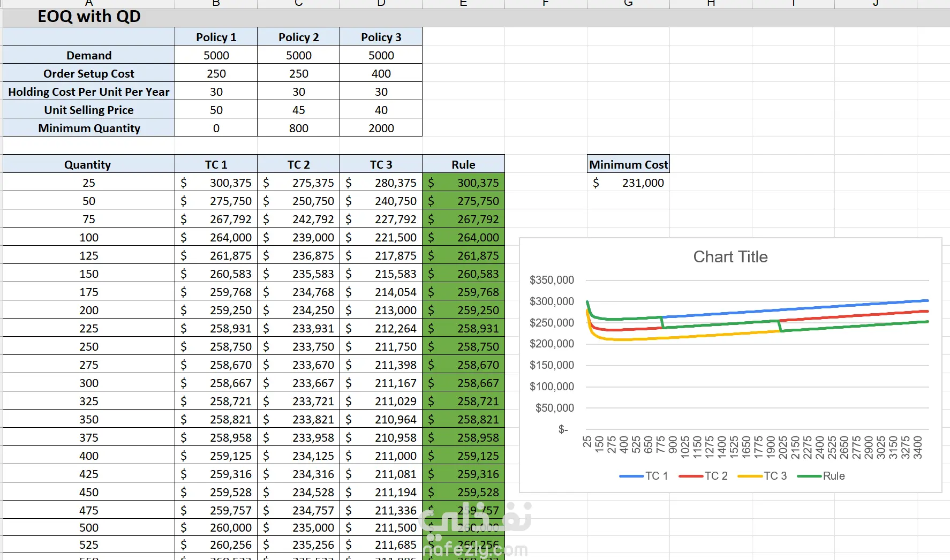Screen dimensions: 950x560
Task: Click Policy 3 order setup cost 400
Action: [381, 73]
